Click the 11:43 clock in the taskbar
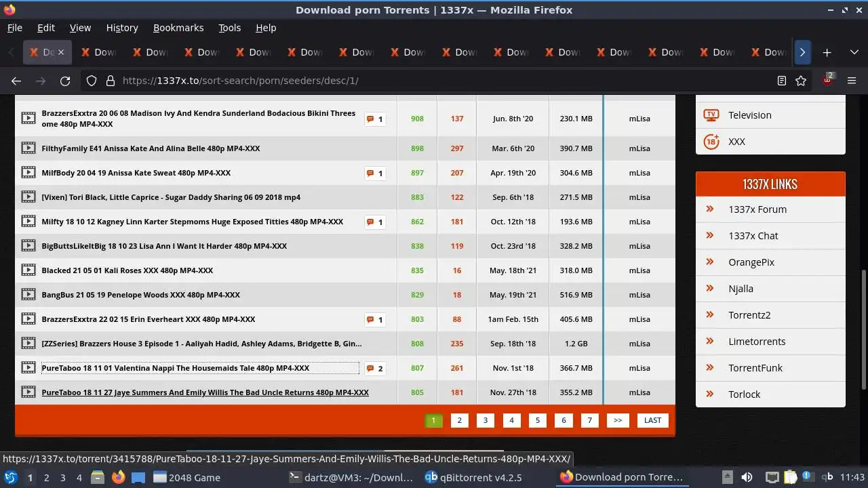Viewport: 868px width, 488px height. (852, 477)
